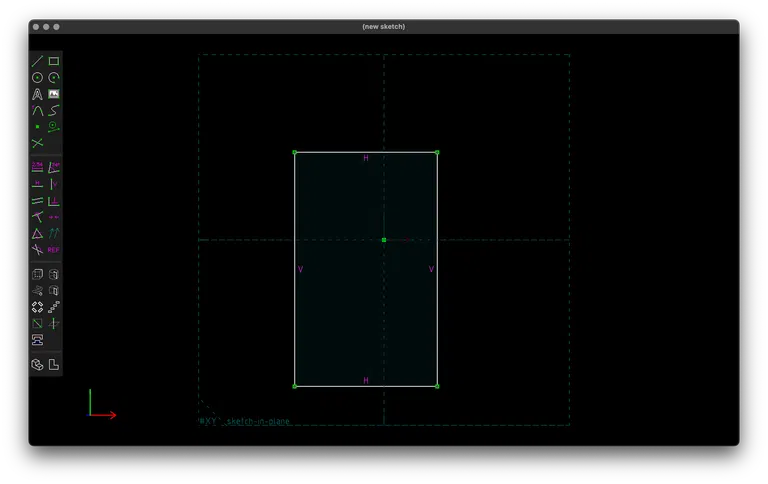The height and width of the screenshot is (484, 768).
Task: Click the swirl group icon below Extrude
Action: [x=37, y=290]
